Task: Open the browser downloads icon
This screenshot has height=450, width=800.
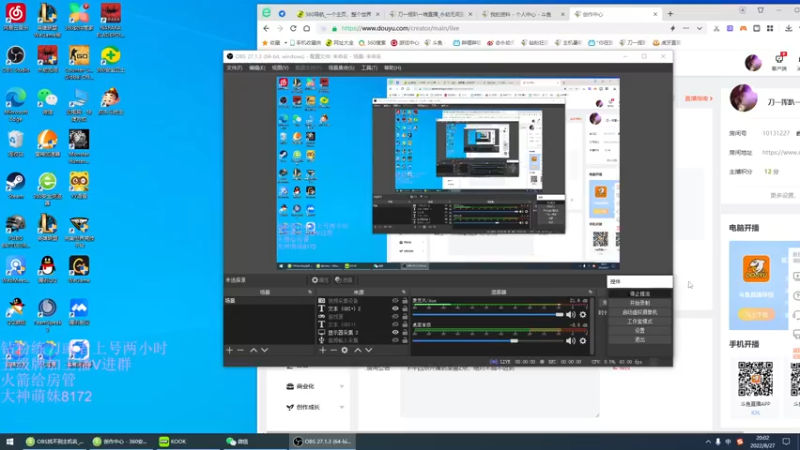Action: [789, 29]
